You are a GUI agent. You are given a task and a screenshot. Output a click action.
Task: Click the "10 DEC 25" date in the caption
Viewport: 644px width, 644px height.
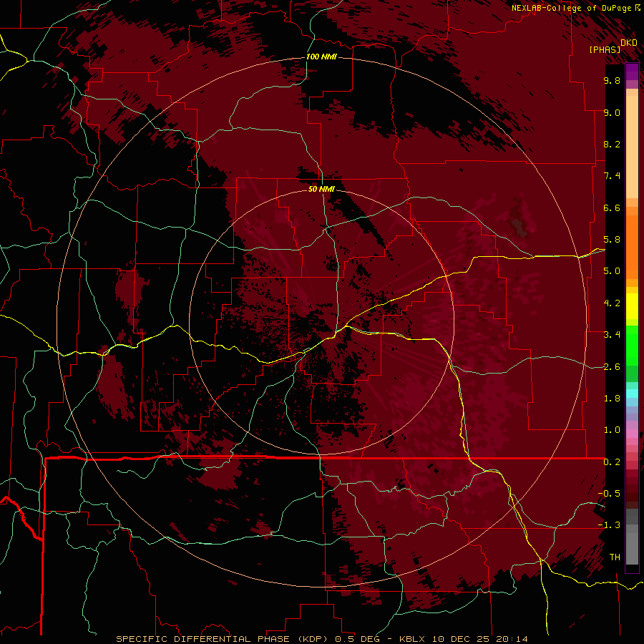[460, 639]
